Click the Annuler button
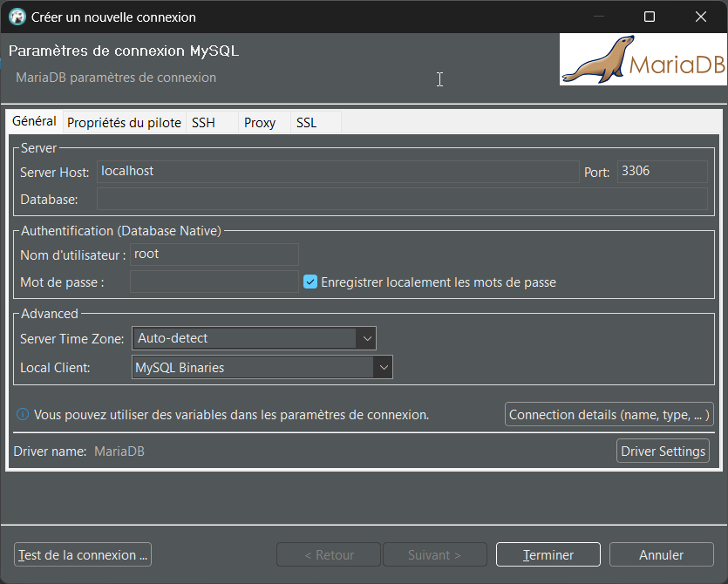 point(661,554)
